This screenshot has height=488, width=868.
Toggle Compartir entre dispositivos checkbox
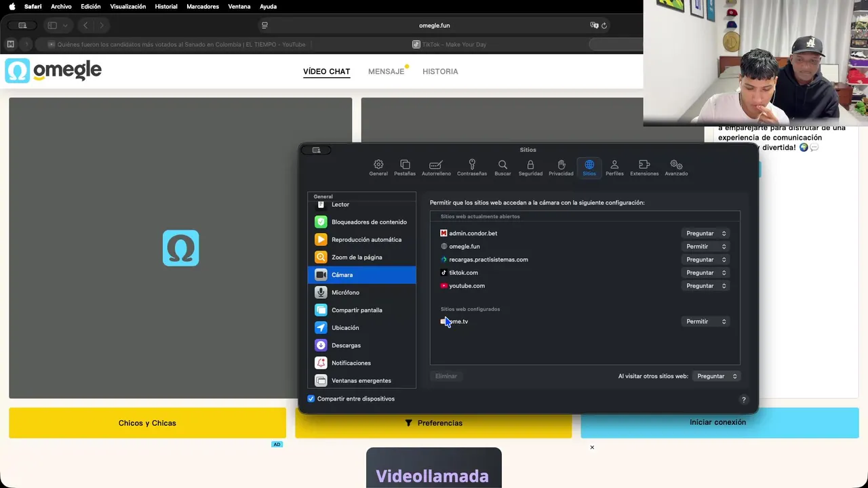[x=311, y=399]
